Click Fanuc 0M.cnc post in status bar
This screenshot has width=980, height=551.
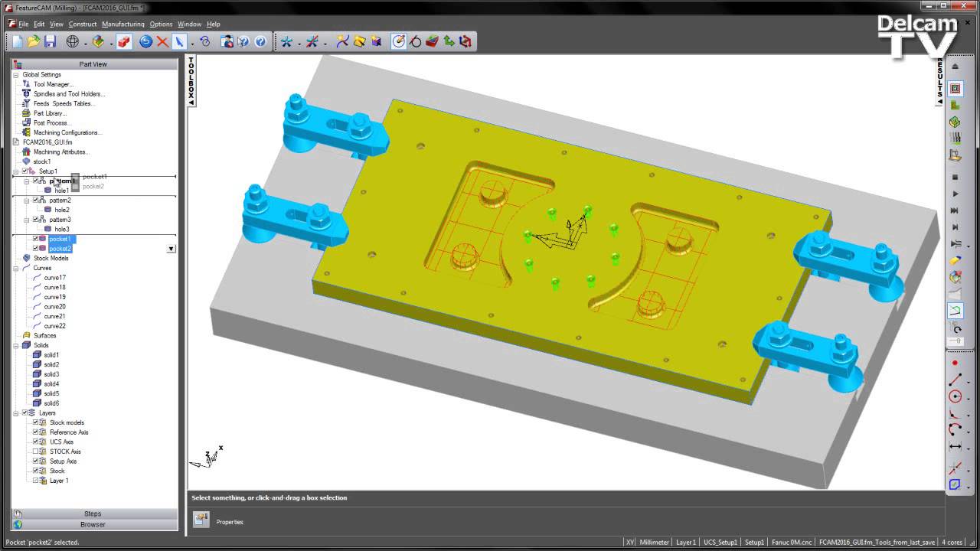tap(791, 542)
